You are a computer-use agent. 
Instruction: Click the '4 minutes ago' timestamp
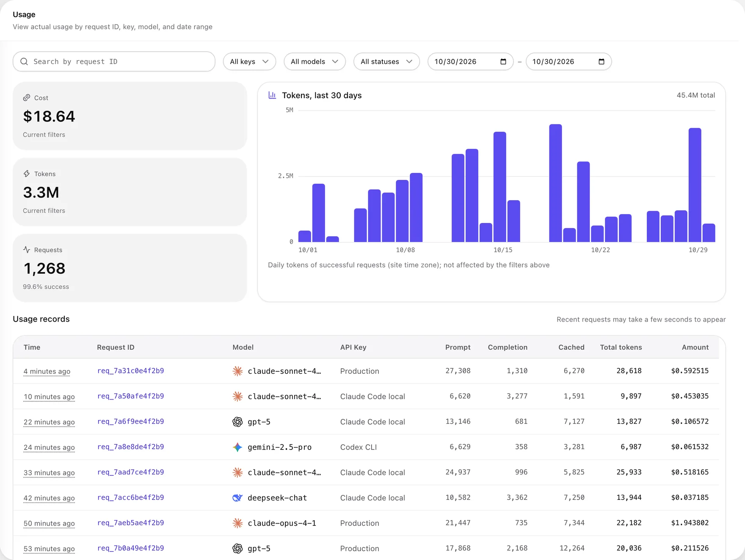click(47, 371)
